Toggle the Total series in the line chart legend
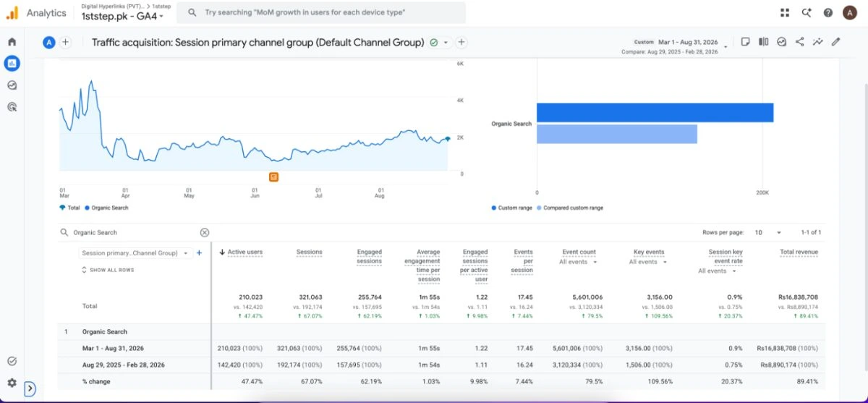The height and width of the screenshot is (403, 868). pos(69,208)
